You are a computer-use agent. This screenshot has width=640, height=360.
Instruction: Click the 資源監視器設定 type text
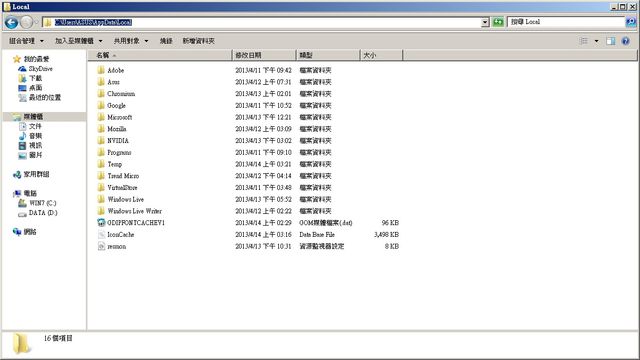click(x=322, y=247)
